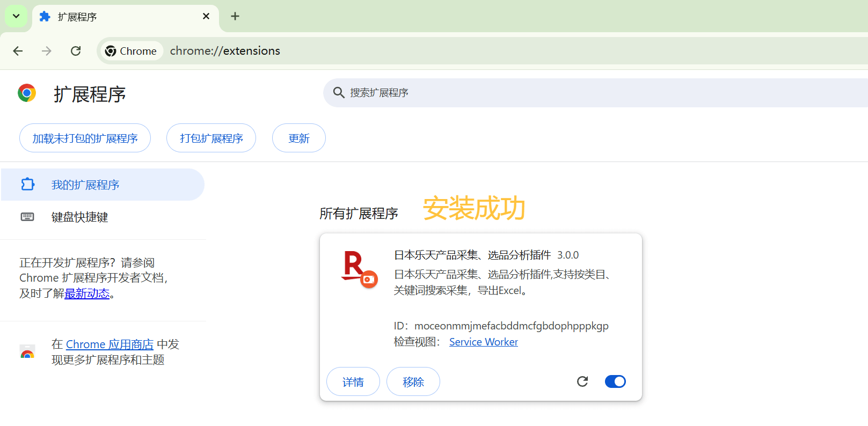Click the extension ID moceonmmjmefacbddmcfgbdophpppkgp
868x426 pixels.
click(x=512, y=326)
